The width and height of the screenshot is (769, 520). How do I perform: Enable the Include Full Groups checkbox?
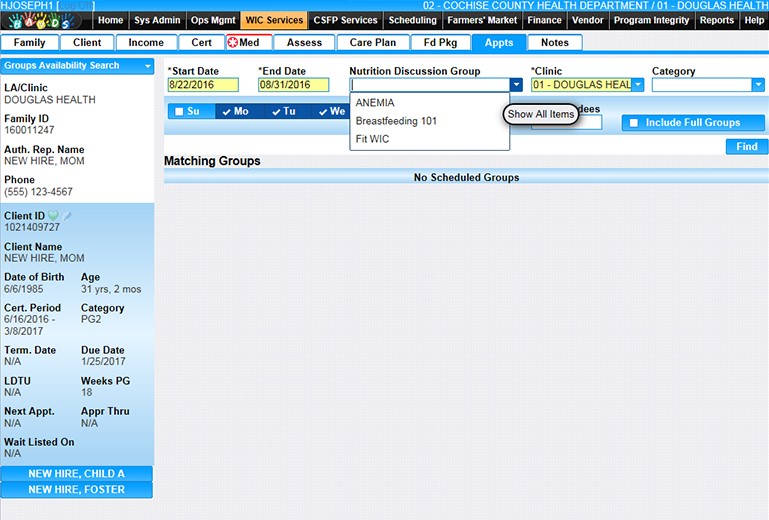tap(633, 123)
